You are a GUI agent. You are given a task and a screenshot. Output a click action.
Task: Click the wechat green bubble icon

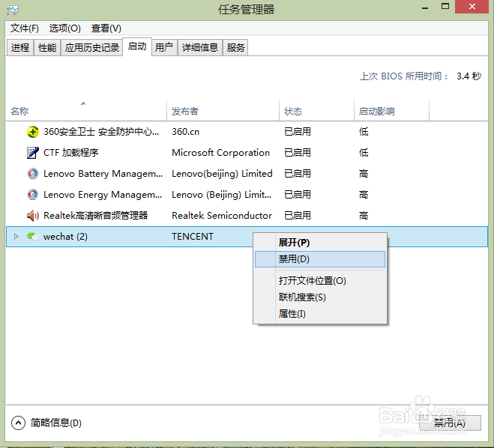point(33,237)
